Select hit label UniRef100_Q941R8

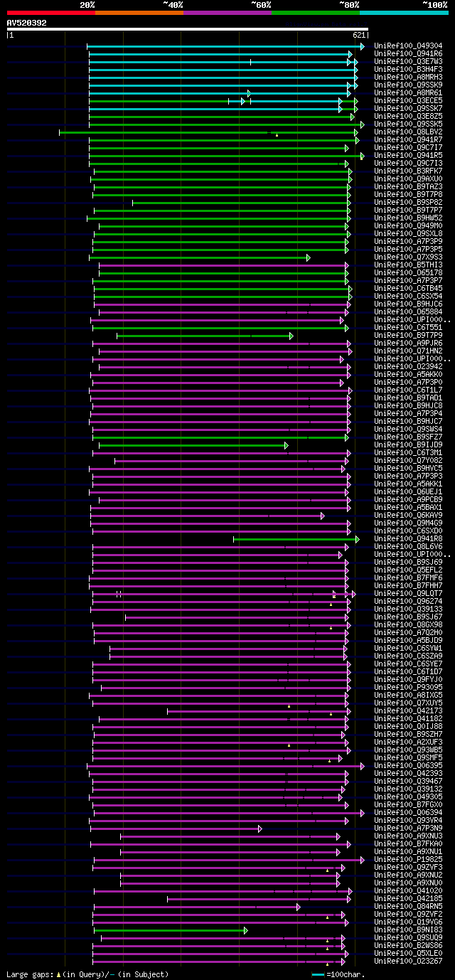(x=408, y=539)
